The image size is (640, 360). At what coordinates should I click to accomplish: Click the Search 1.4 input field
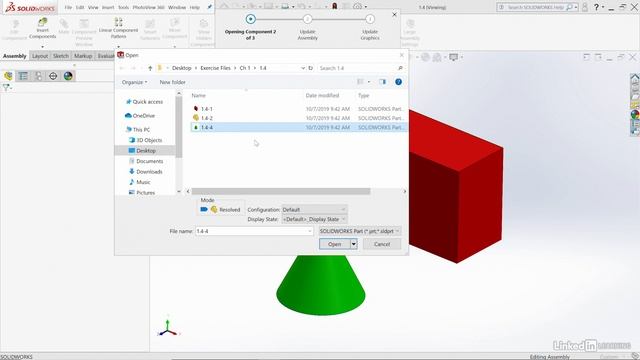point(357,68)
